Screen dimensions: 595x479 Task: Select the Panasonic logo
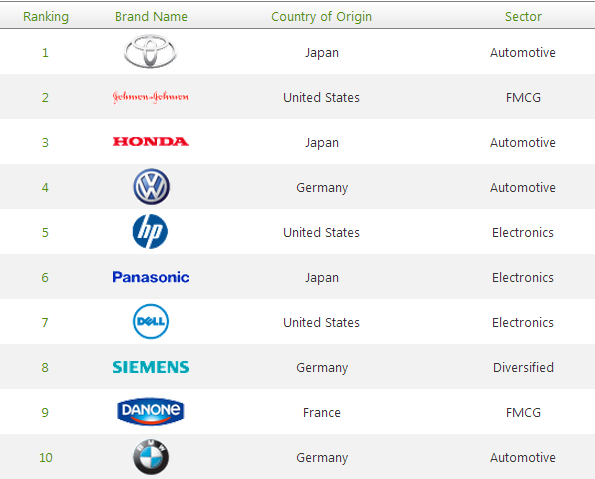(x=151, y=277)
